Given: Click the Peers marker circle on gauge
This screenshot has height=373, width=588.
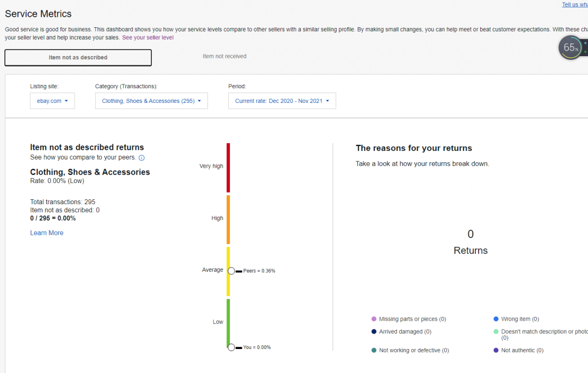Looking at the screenshot, I should point(231,271).
